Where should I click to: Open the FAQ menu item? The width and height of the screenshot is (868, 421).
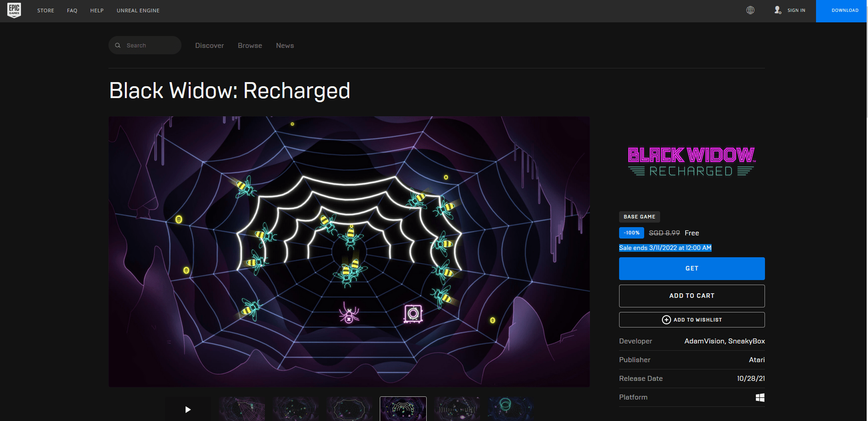pyautogui.click(x=72, y=10)
